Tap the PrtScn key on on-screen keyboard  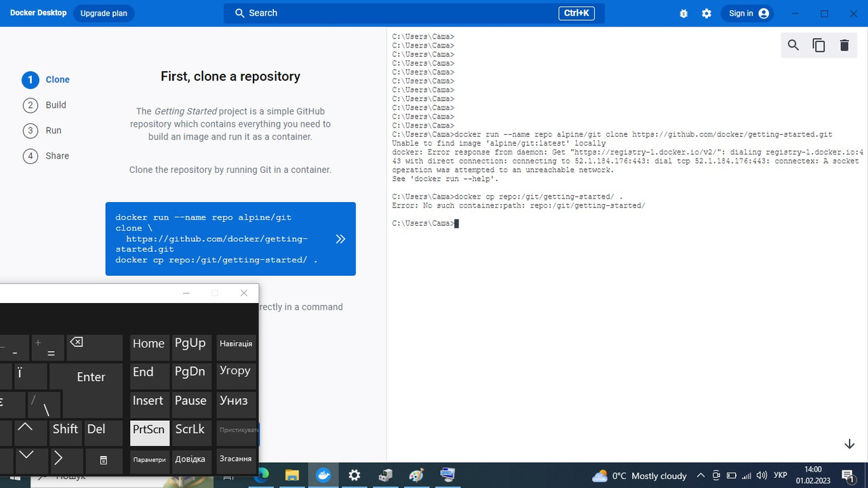tap(149, 433)
